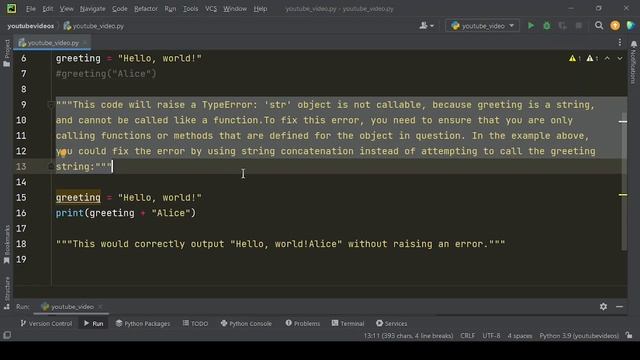
Task: Open the colorful JetBrains toolbox icon
Action: coord(631,26)
